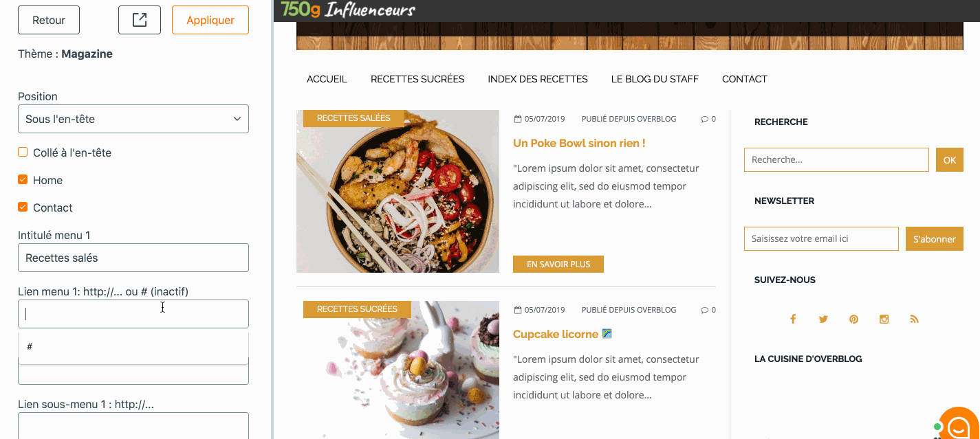The width and height of the screenshot is (980, 439).
Task: Uncheck the Contact checkbox
Action: pyautogui.click(x=23, y=207)
